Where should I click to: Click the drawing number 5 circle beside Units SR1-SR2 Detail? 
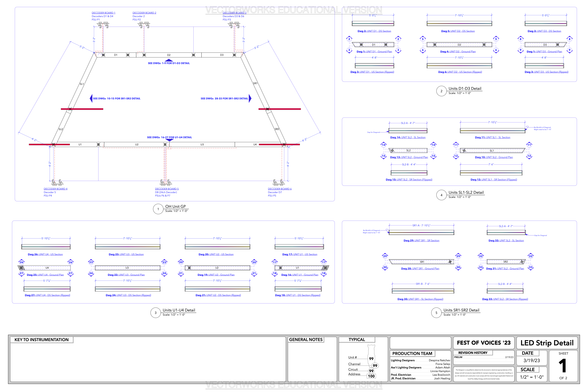click(436, 313)
